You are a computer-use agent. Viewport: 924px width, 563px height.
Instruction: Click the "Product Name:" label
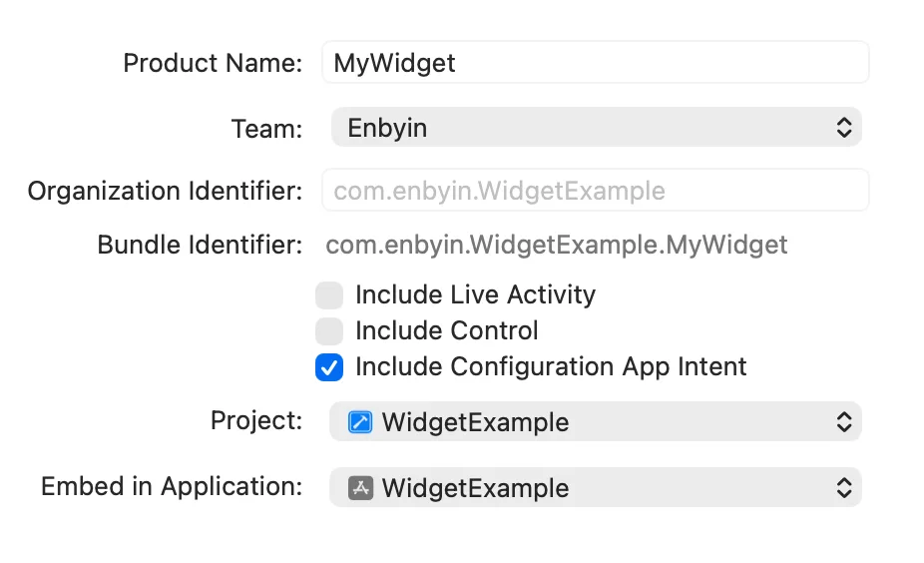[x=212, y=64]
